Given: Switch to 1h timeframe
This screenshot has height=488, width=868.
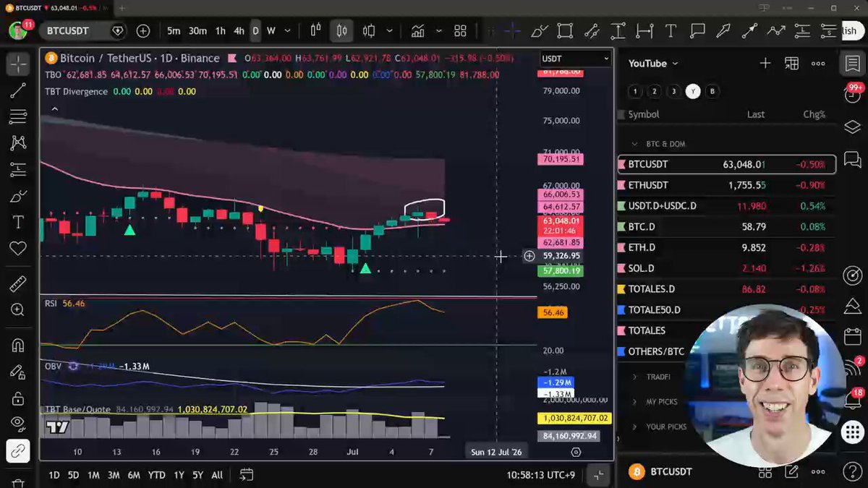Looking at the screenshot, I should tap(220, 31).
